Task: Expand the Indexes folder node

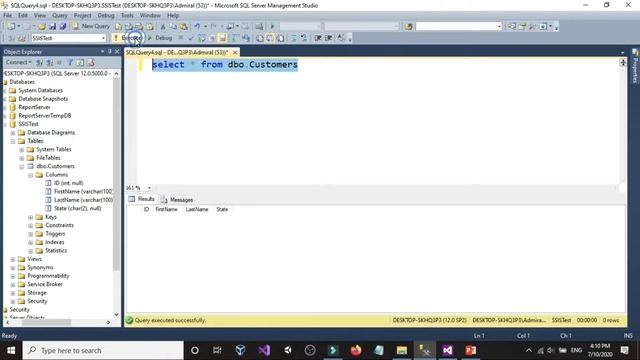Action: pyautogui.click(x=31, y=242)
